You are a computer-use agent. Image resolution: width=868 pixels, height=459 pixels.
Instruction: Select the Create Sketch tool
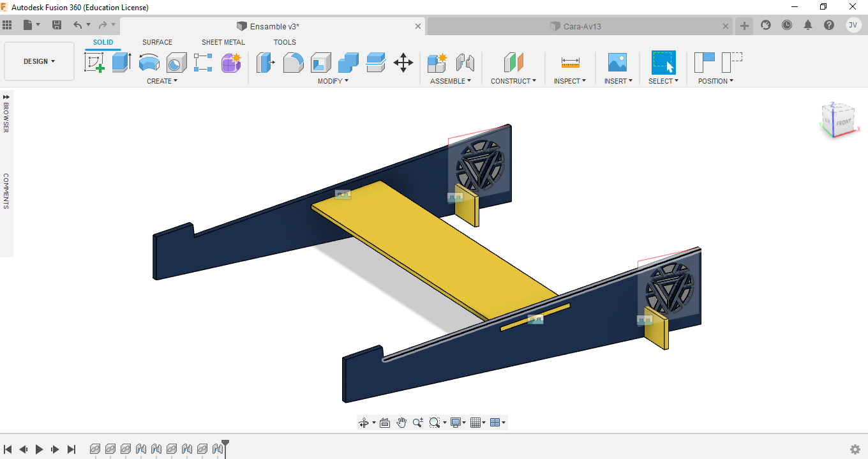(x=94, y=63)
